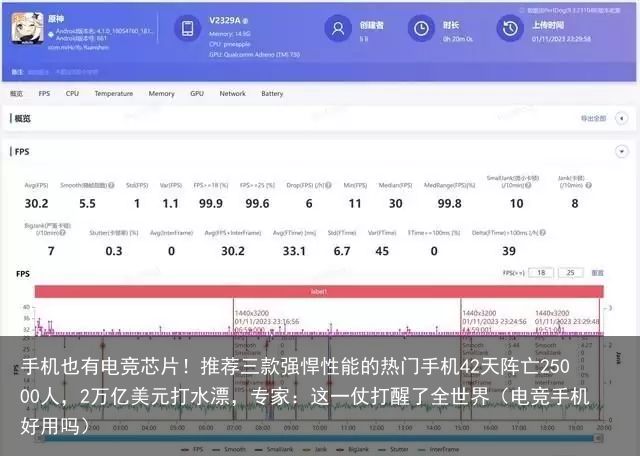The image size is (640, 456).
Task: Click the right handle of time range slider
Action: [x=599, y=438]
